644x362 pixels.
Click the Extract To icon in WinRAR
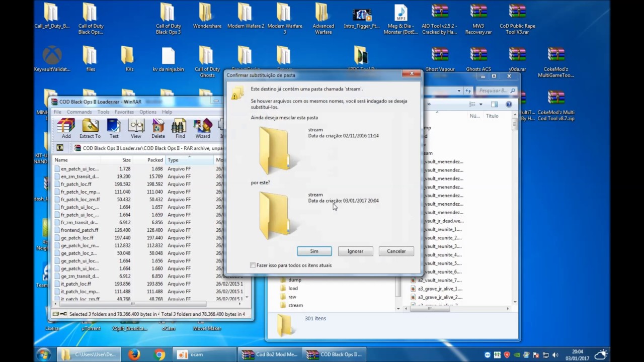pos(90,129)
